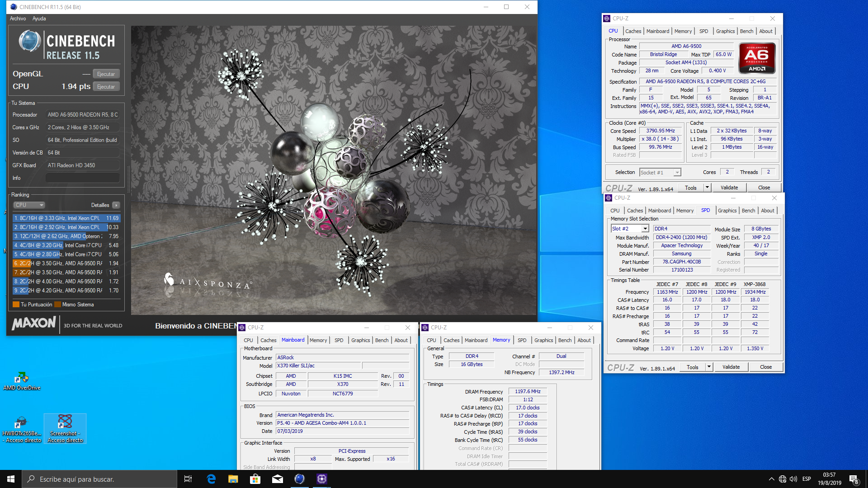This screenshot has width=868, height=488.
Task: Click the rendered Cinebench scene image
Action: point(334,170)
